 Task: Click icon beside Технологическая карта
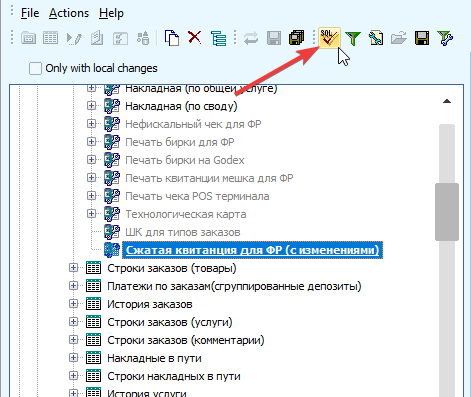pyautogui.click(x=112, y=214)
